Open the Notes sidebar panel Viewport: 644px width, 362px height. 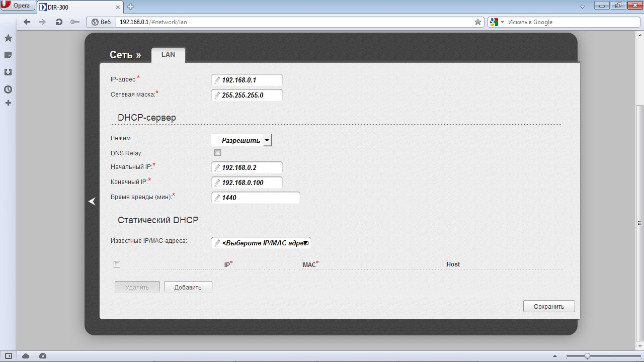(x=8, y=55)
